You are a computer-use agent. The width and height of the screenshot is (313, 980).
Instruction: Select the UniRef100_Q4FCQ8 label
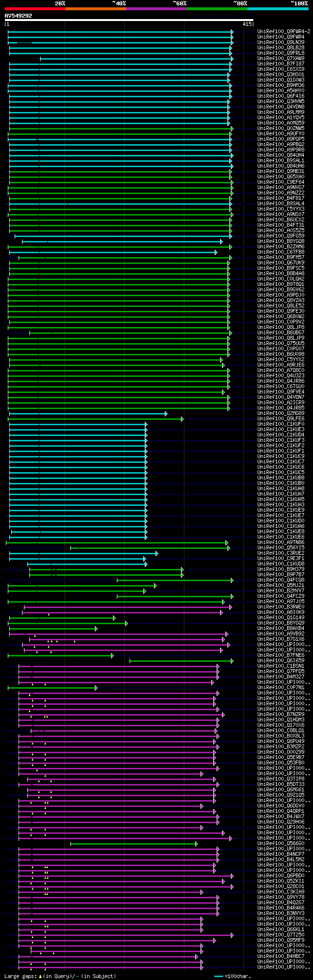281,580
